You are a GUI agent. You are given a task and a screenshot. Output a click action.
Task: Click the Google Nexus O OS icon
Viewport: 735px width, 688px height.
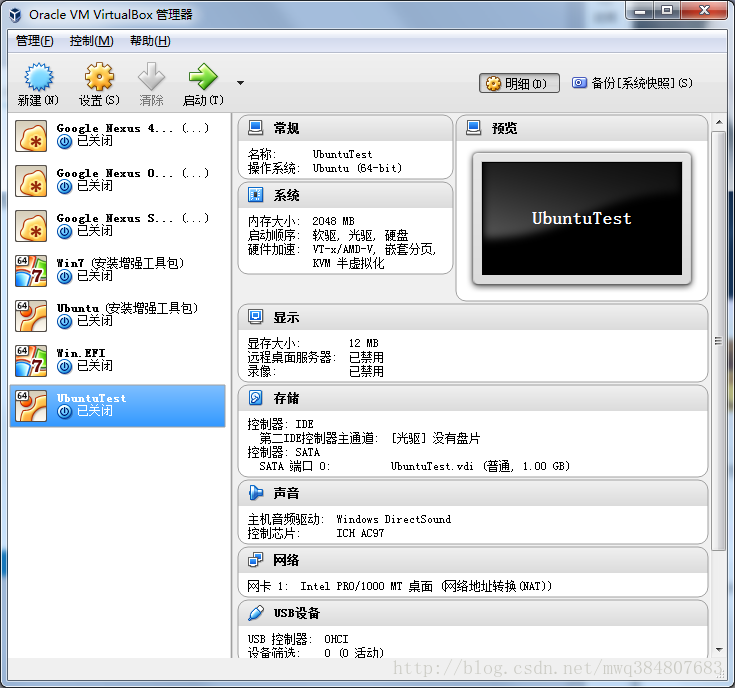click(x=31, y=181)
